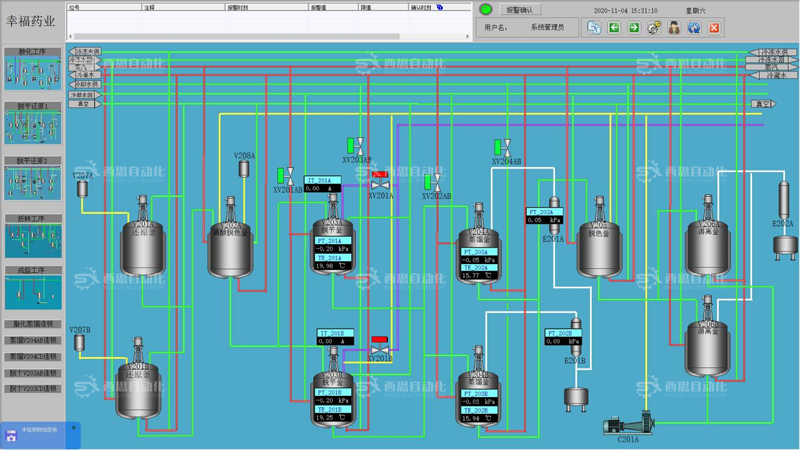Click the PT_202A pressure readout
This screenshot has width=800, height=450.
(544, 215)
